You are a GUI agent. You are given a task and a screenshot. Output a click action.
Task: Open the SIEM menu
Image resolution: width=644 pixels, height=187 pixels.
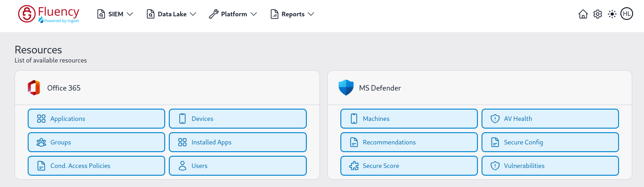click(x=115, y=14)
